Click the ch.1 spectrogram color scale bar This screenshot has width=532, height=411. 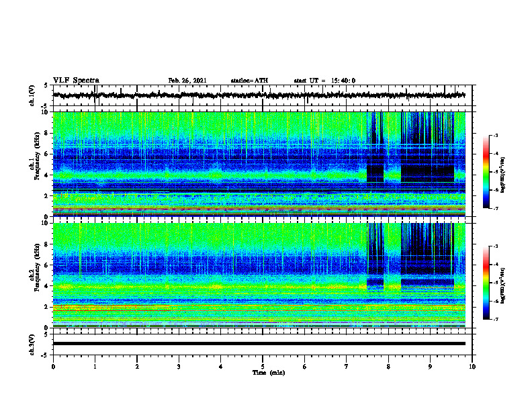[x=486, y=172]
